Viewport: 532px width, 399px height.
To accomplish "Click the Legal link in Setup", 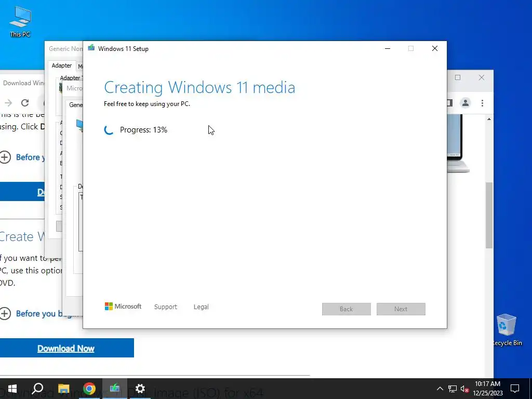I will point(201,307).
